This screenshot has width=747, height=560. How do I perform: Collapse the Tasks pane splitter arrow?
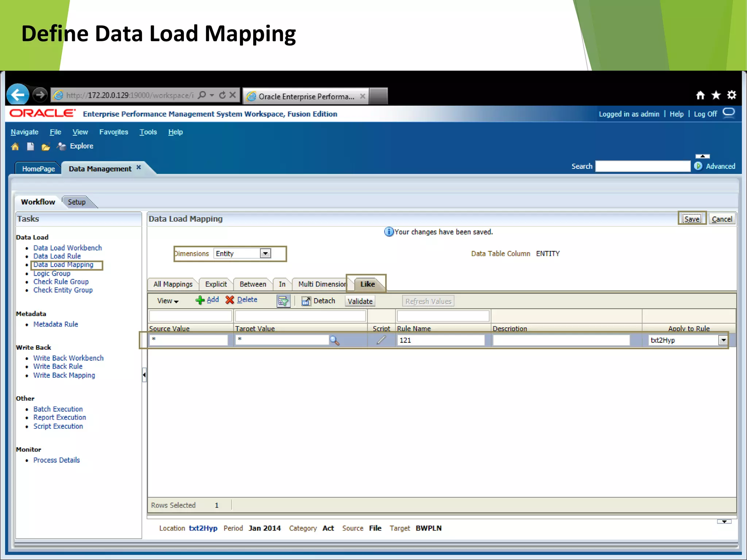[x=144, y=375]
